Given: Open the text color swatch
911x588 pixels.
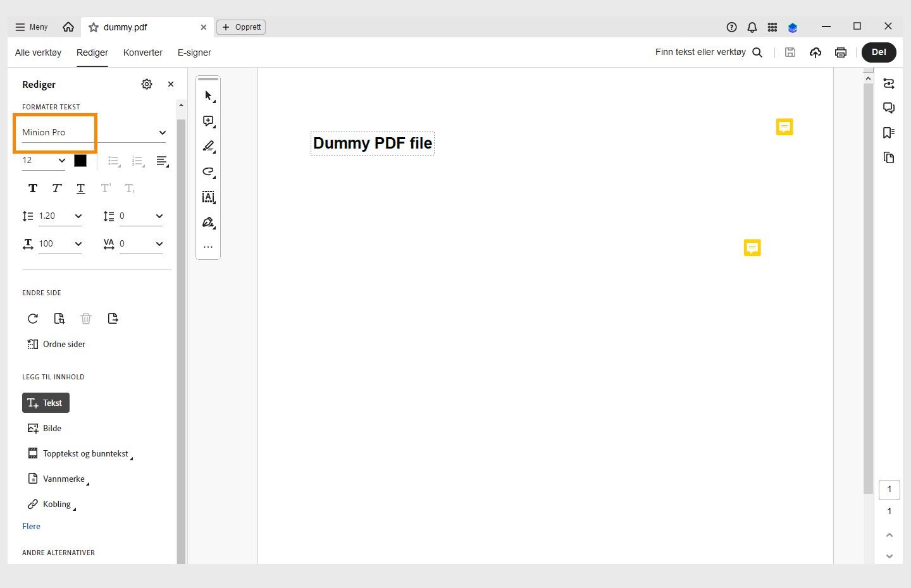Looking at the screenshot, I should coord(80,161).
